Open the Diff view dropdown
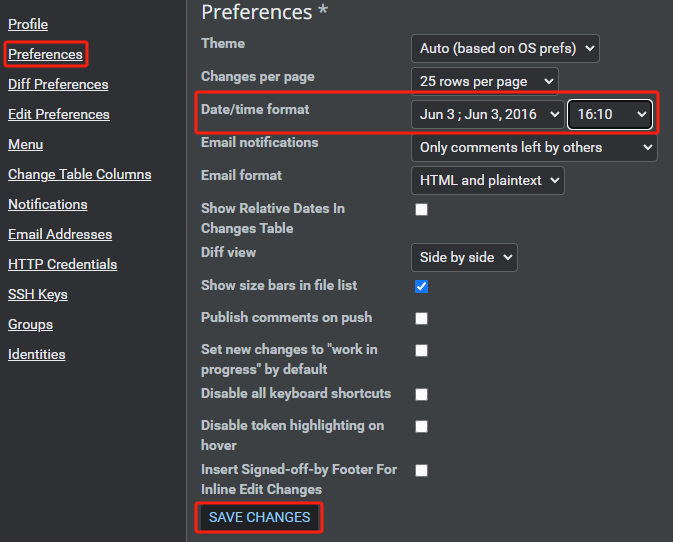 464,257
